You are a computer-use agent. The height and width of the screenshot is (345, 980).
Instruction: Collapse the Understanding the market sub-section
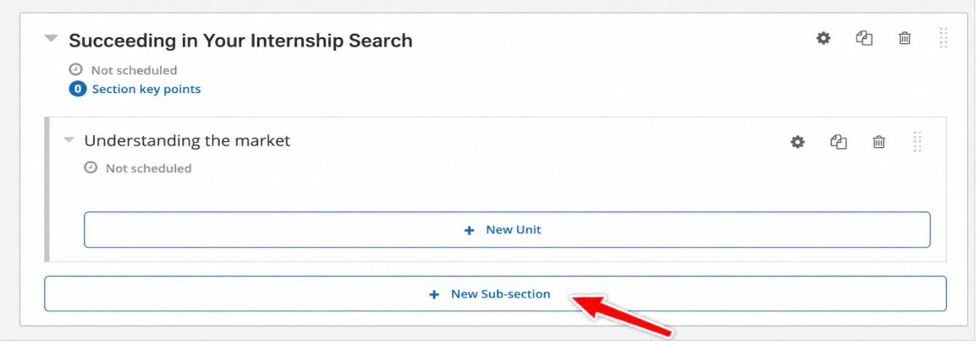coord(69,140)
